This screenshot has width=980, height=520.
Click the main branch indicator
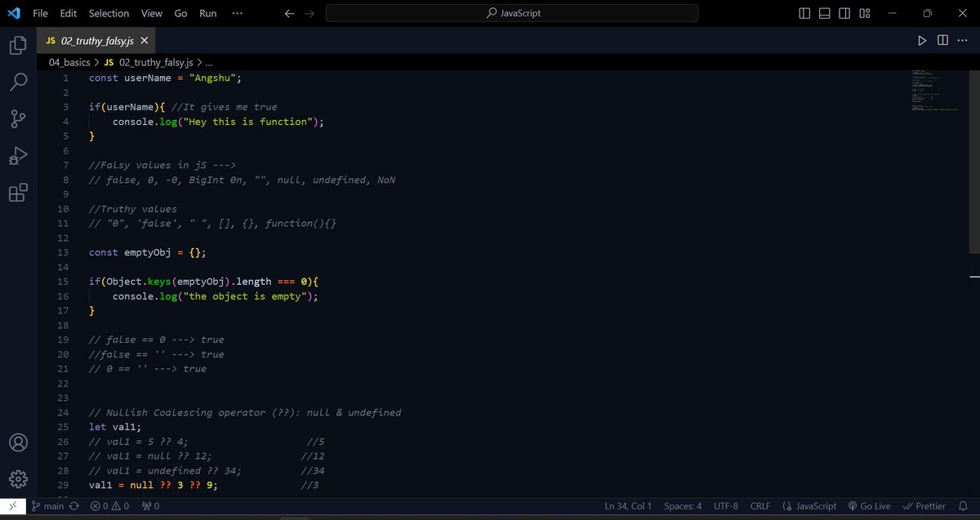[47, 506]
